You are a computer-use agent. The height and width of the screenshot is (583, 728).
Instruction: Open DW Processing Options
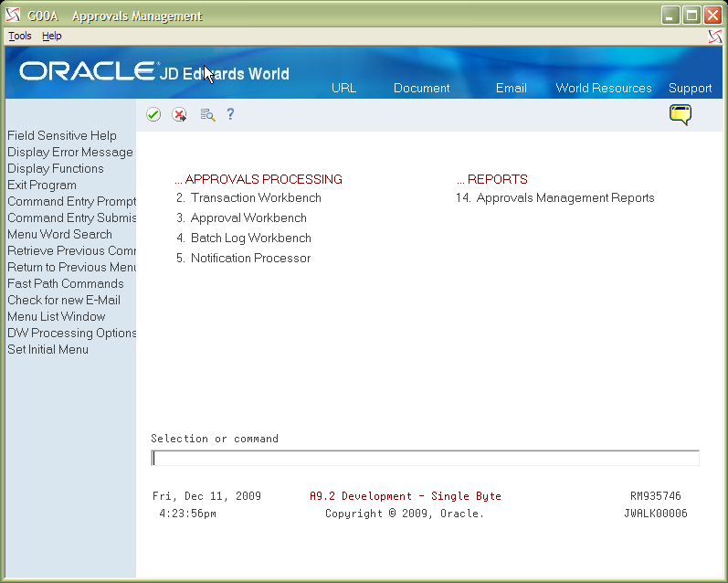(71, 333)
